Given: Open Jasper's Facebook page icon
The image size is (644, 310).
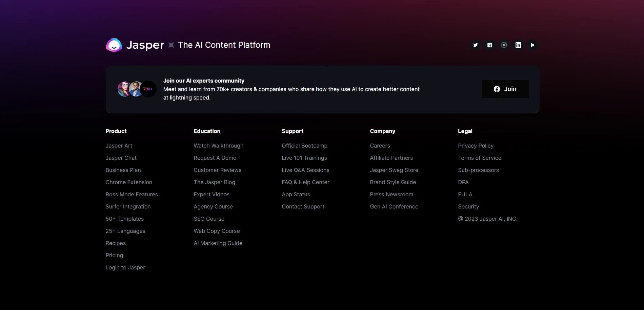Looking at the screenshot, I should [490, 45].
